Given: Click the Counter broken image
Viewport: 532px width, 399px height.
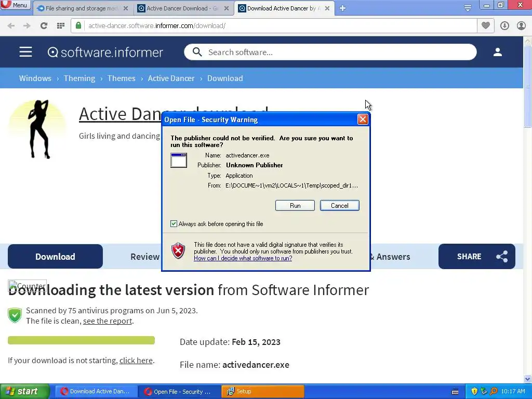Looking at the screenshot, I should pos(27,286).
